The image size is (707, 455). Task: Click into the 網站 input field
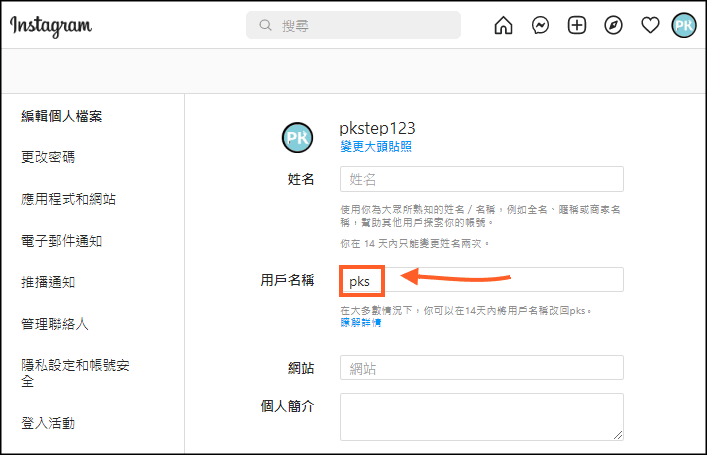pos(482,368)
